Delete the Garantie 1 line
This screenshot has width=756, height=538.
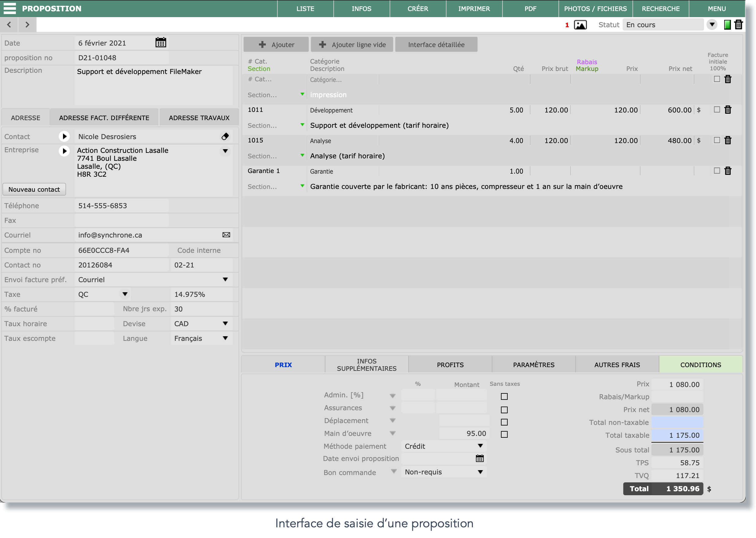click(x=728, y=171)
